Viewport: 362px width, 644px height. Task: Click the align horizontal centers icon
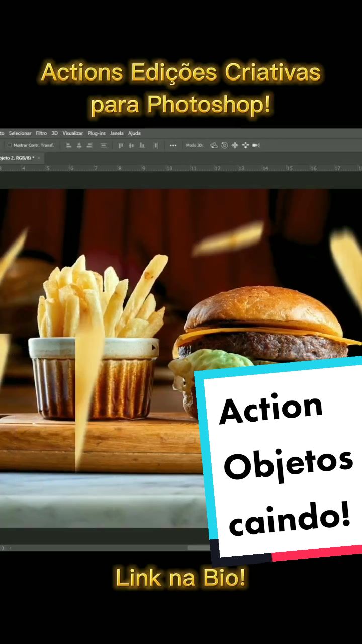79,145
